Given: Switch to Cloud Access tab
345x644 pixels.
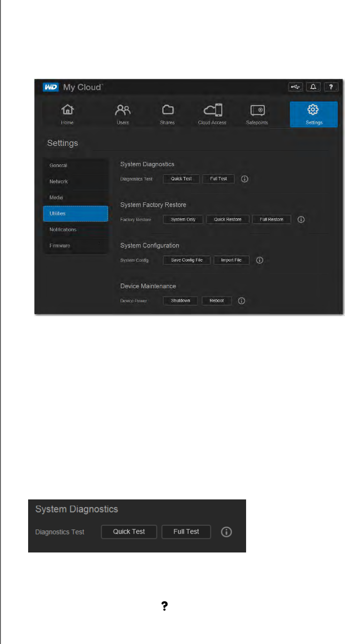Looking at the screenshot, I should pos(212,115).
